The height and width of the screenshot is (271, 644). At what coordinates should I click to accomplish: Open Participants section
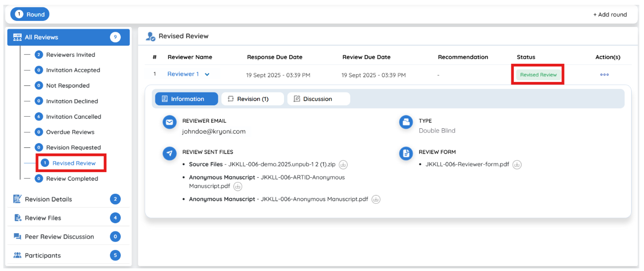tap(68, 255)
